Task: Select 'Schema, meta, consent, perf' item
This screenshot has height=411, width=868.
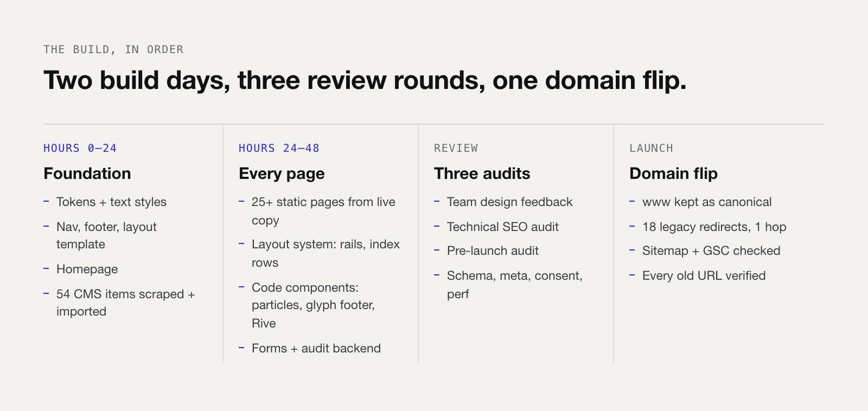Action: (514, 285)
